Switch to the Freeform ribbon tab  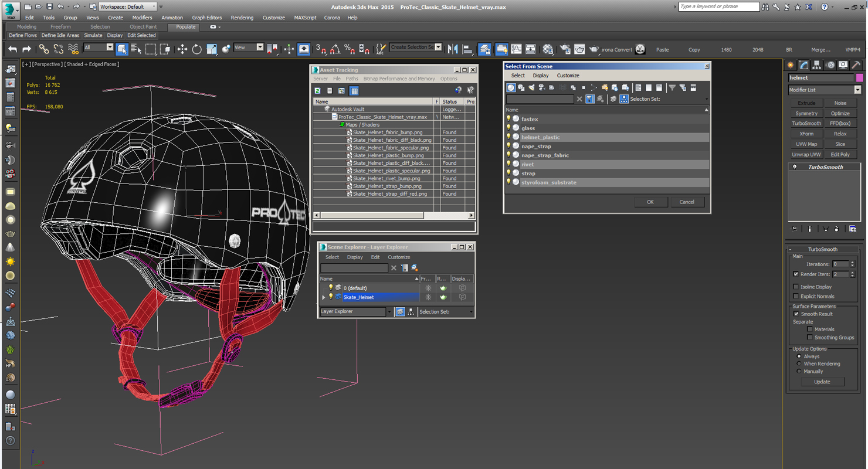coord(60,26)
